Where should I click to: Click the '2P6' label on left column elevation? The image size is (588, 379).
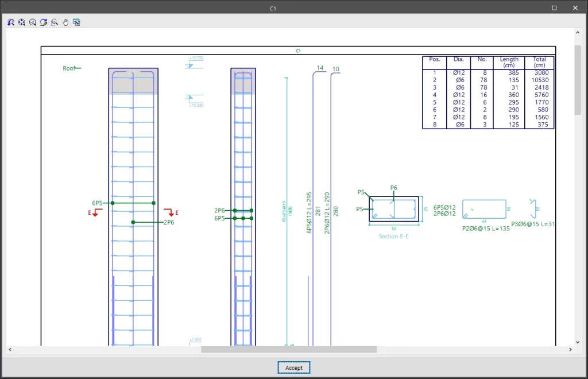(x=169, y=222)
